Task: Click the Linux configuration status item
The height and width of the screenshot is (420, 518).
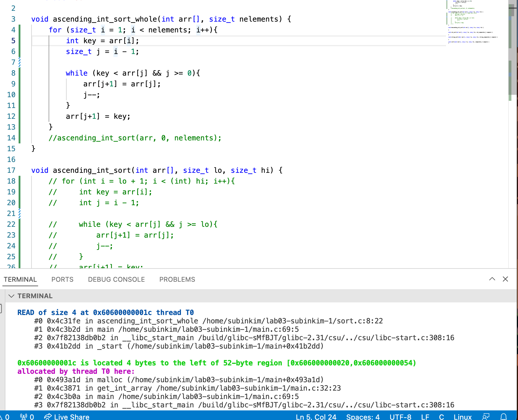Action: [x=462, y=417]
